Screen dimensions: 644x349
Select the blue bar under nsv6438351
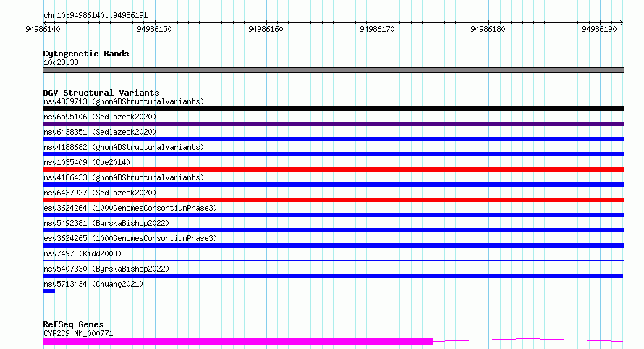coord(333,139)
